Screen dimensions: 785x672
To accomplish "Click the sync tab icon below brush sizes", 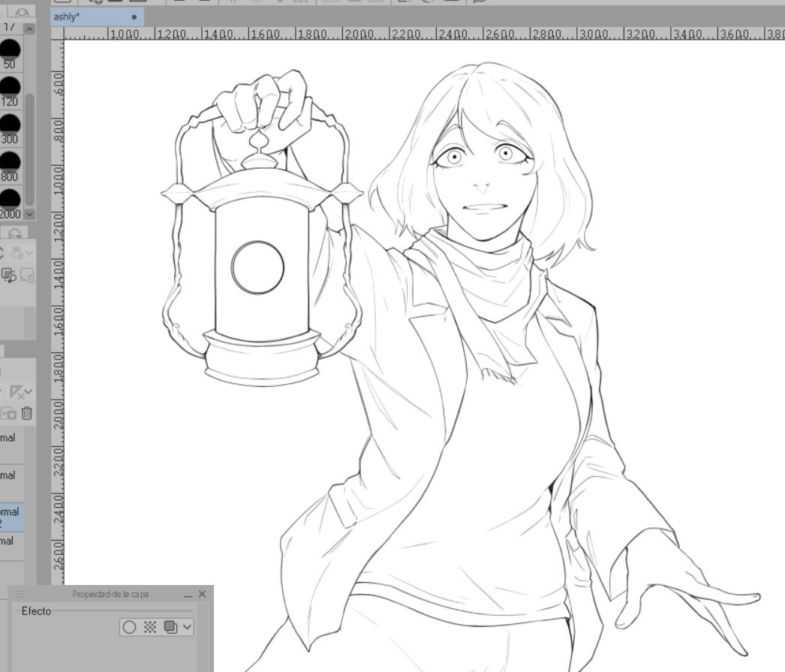I will [14, 233].
